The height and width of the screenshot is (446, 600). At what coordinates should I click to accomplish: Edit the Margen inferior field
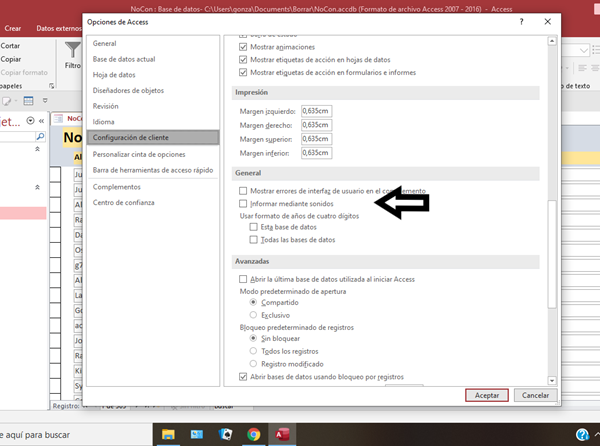[x=316, y=153]
